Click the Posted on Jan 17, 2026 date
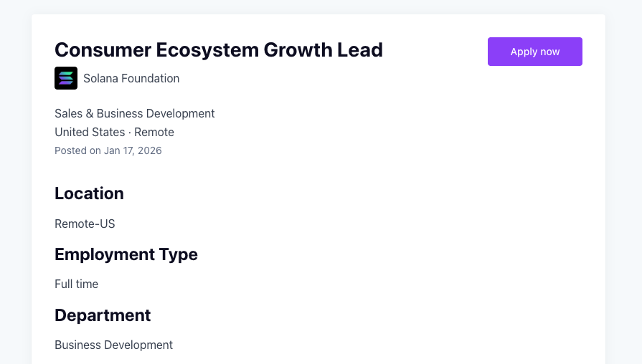Image resolution: width=642 pixels, height=364 pixels. click(x=108, y=150)
